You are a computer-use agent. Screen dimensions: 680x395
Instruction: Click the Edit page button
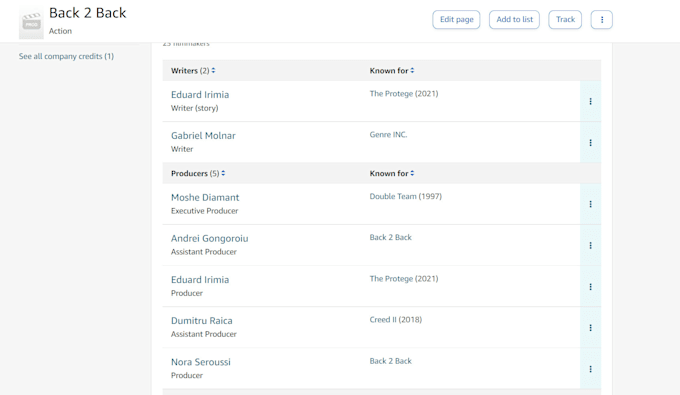pos(456,20)
